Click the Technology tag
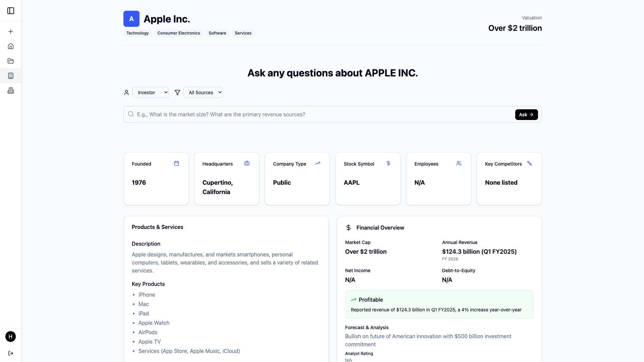Image resolution: width=644 pixels, height=362 pixels. point(138,33)
